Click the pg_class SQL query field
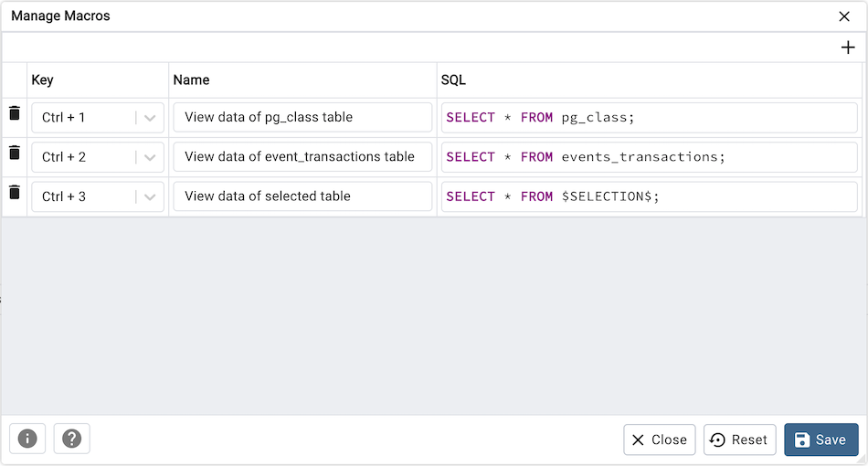The height and width of the screenshot is (466, 868). click(x=649, y=118)
